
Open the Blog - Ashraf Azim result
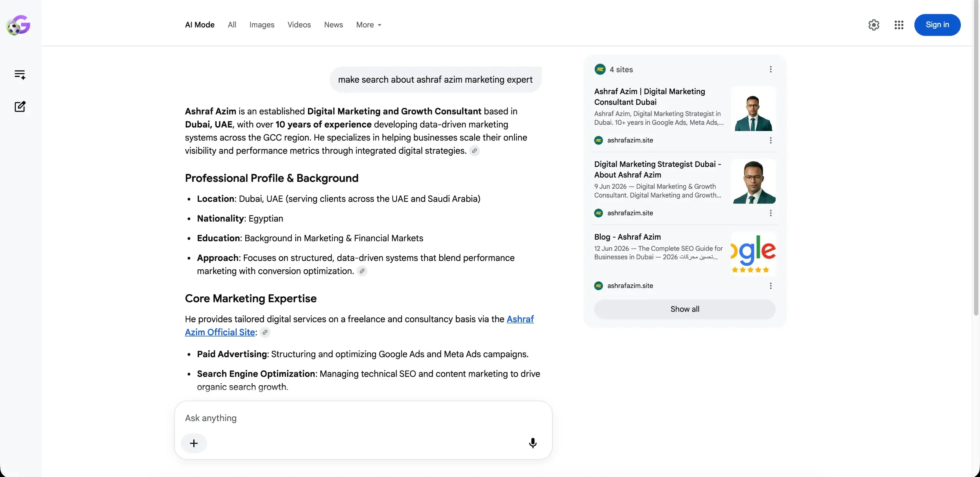pyautogui.click(x=627, y=237)
